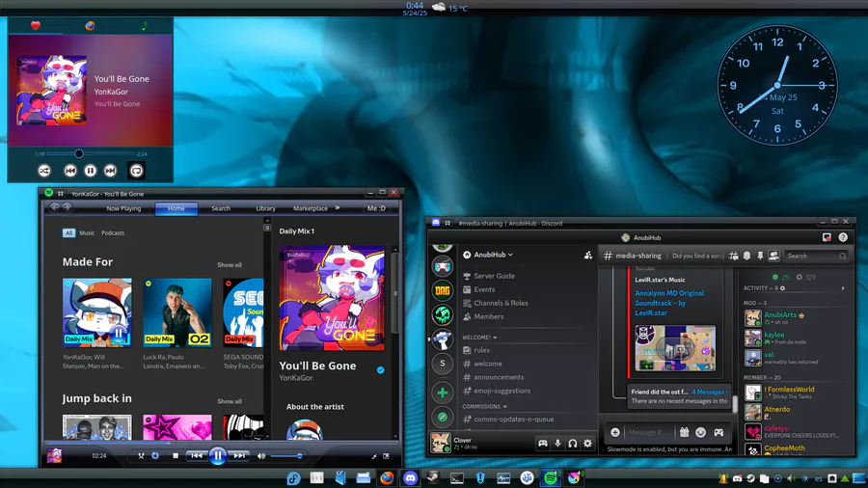Click the saved checkmark beside You'll Be Gone
868x488 pixels.
[381, 370]
